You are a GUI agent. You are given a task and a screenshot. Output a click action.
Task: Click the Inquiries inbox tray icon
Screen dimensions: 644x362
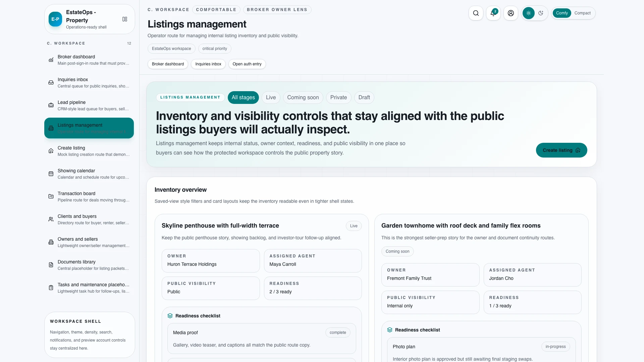click(x=51, y=82)
